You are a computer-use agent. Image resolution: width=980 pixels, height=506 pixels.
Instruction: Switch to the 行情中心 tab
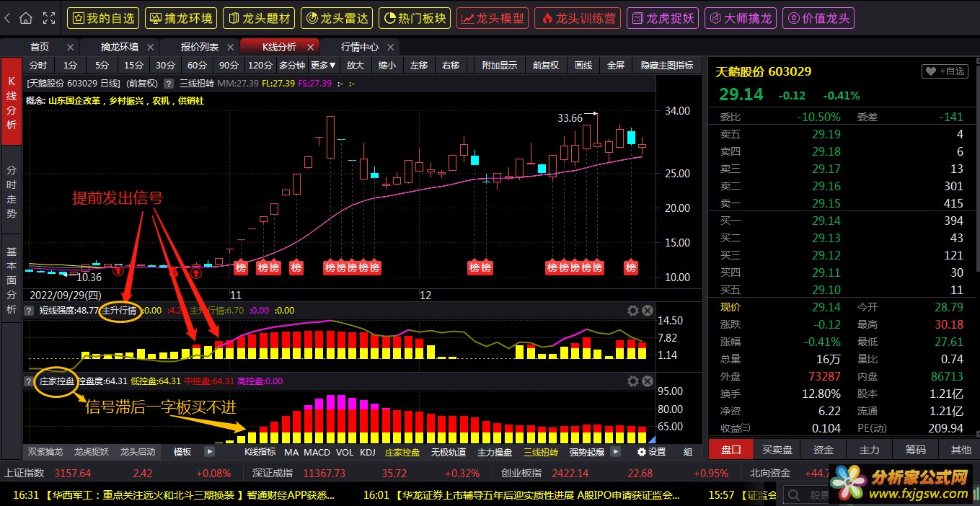pos(360,47)
